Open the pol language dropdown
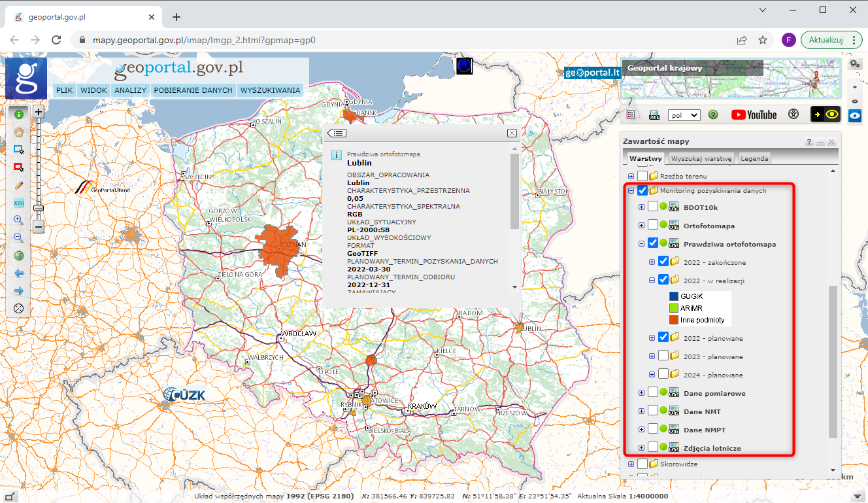 pos(684,114)
